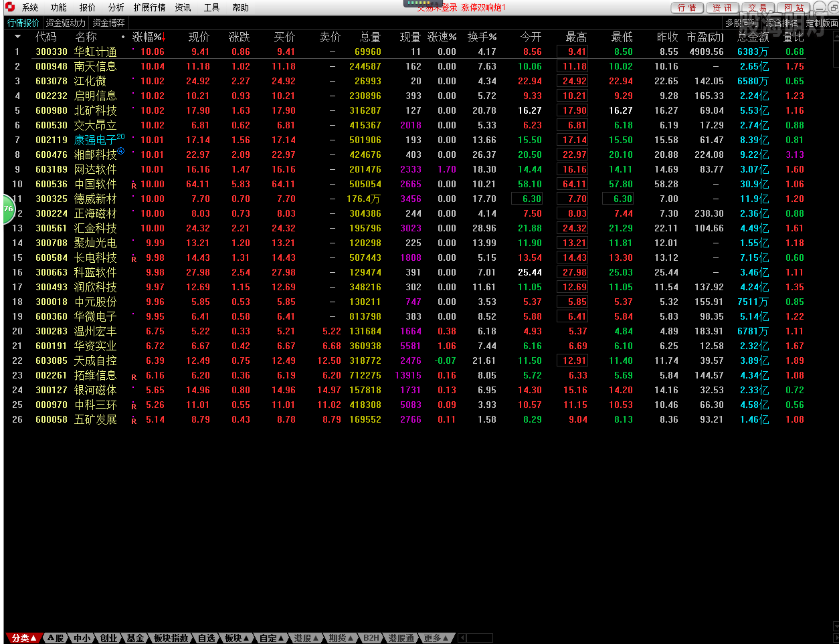Select the stock row 科蓝软件

point(405,272)
